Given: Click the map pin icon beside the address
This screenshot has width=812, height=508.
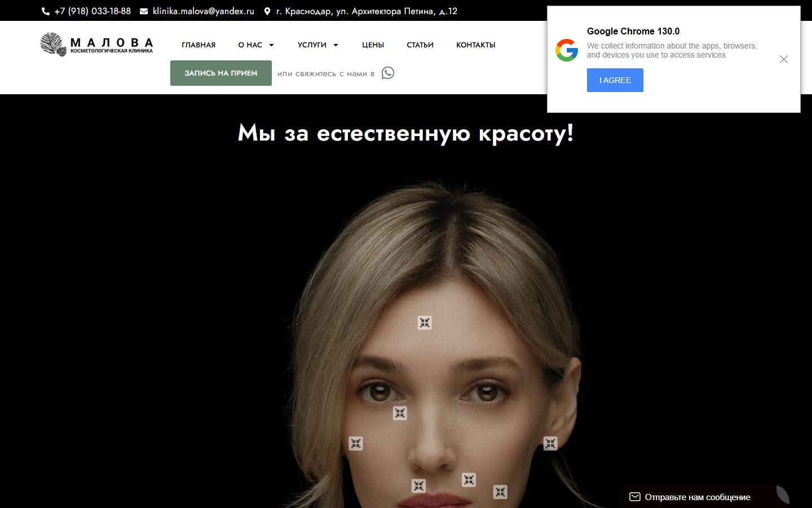Looking at the screenshot, I should 267,11.
